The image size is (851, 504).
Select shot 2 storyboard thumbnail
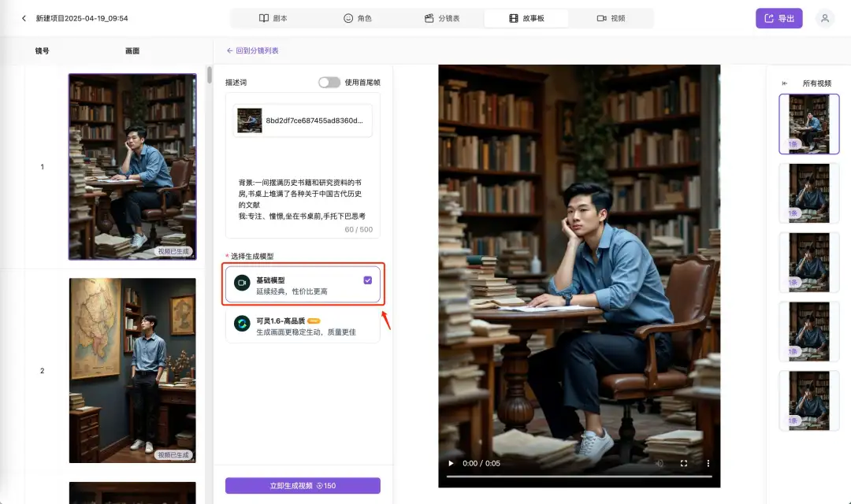pos(132,371)
